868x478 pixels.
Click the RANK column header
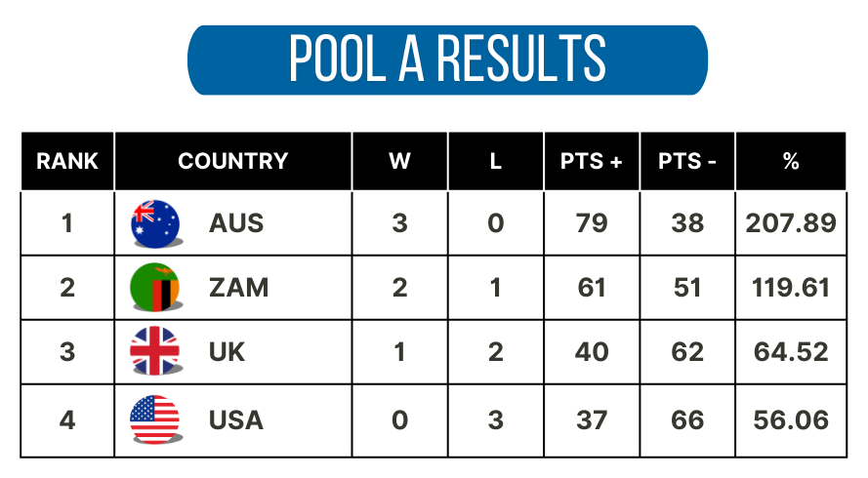click(x=67, y=161)
